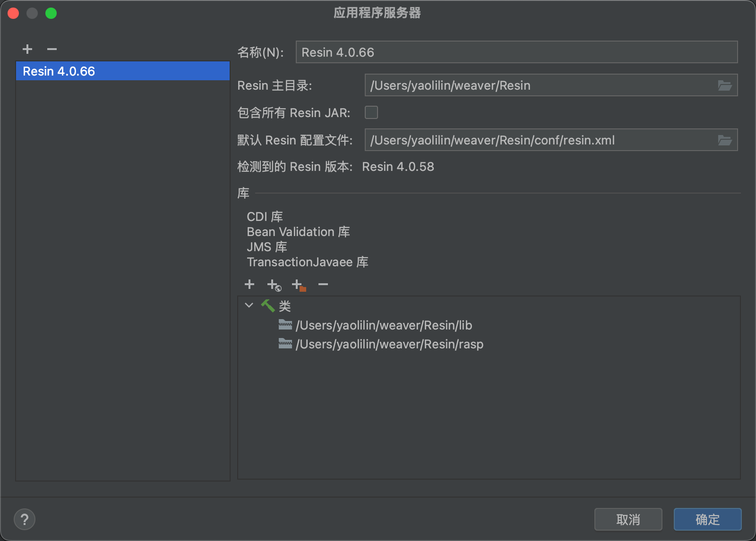Click the green zoom window button

(51, 13)
